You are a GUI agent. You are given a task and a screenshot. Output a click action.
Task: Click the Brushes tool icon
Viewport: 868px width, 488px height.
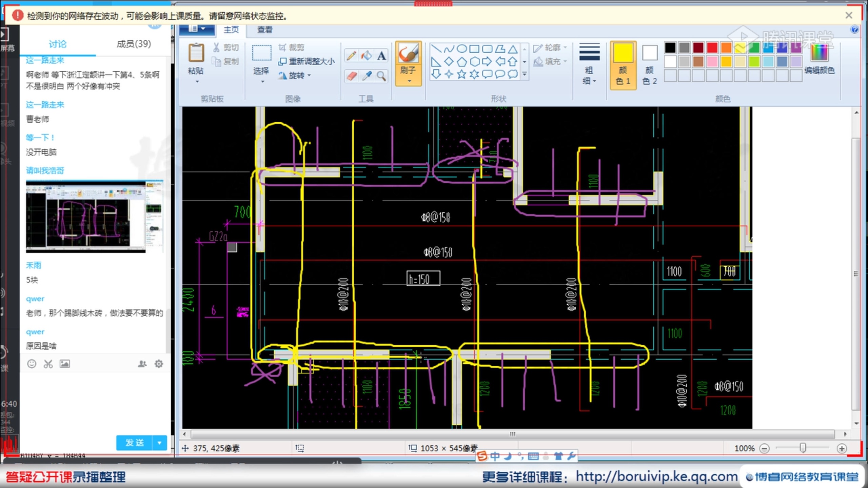[x=408, y=53]
